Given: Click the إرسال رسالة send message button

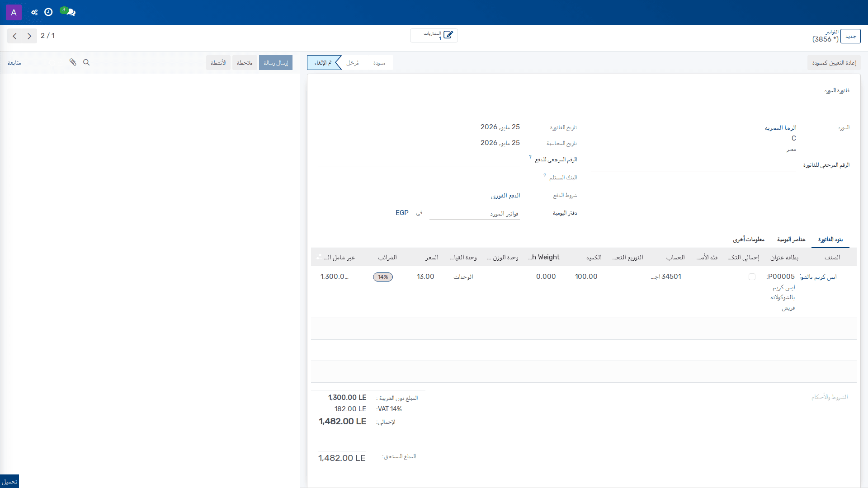Looking at the screenshot, I should [x=276, y=63].
